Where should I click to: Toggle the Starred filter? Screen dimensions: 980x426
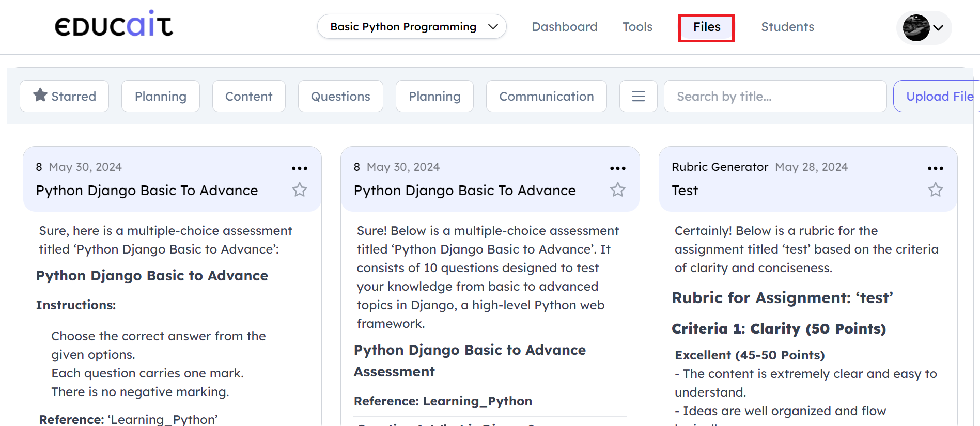(x=65, y=96)
